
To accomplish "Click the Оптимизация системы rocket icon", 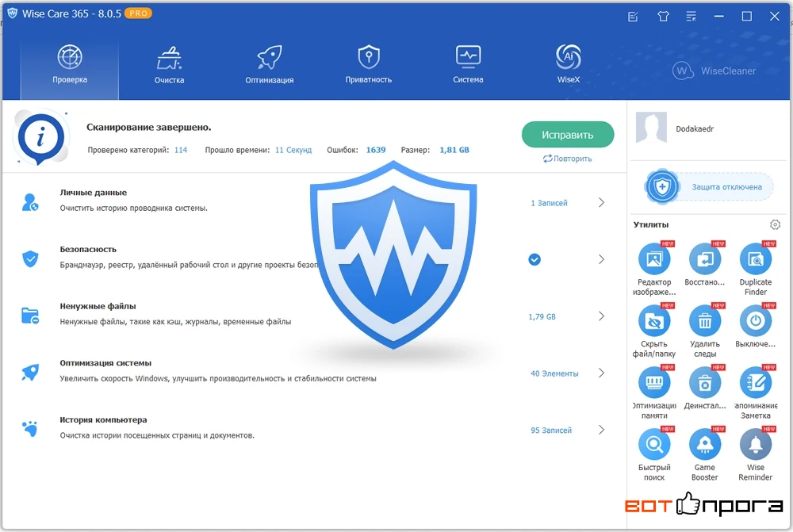I will tap(30, 373).
